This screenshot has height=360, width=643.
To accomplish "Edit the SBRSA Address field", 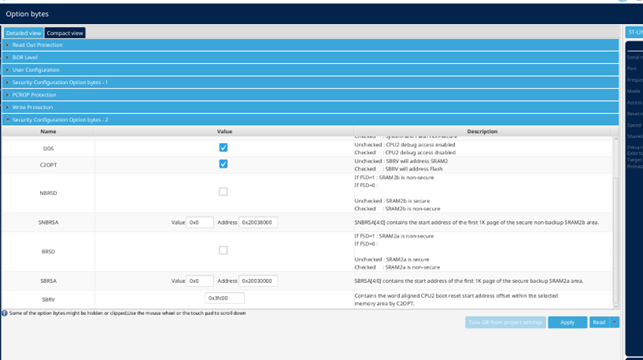I will pos(258,281).
